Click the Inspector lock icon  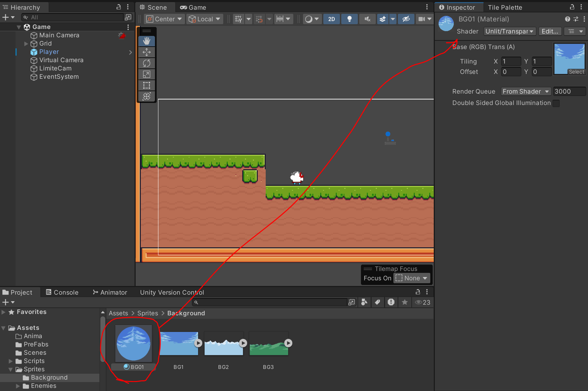pyautogui.click(x=572, y=7)
